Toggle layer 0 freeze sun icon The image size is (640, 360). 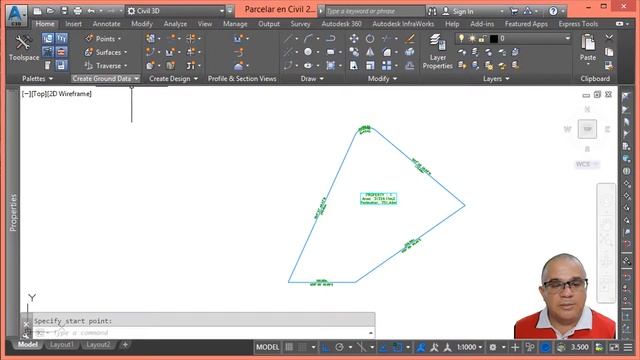tap(472, 38)
